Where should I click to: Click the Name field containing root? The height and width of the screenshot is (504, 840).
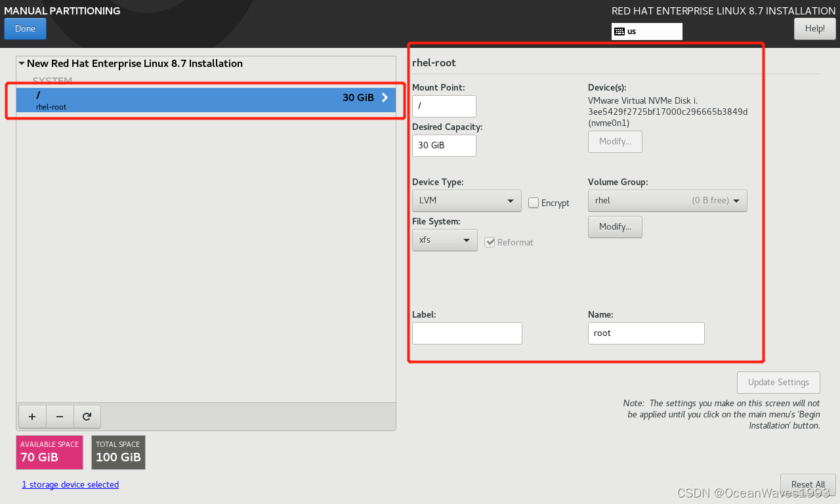click(646, 333)
